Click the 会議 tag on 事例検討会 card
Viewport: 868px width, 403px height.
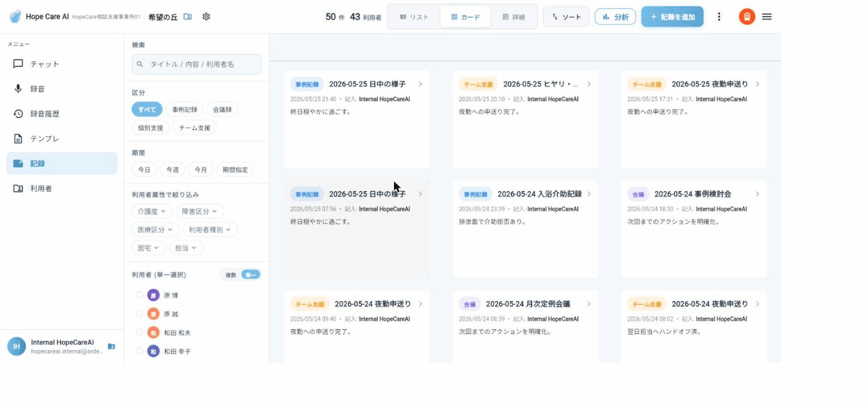[638, 194]
